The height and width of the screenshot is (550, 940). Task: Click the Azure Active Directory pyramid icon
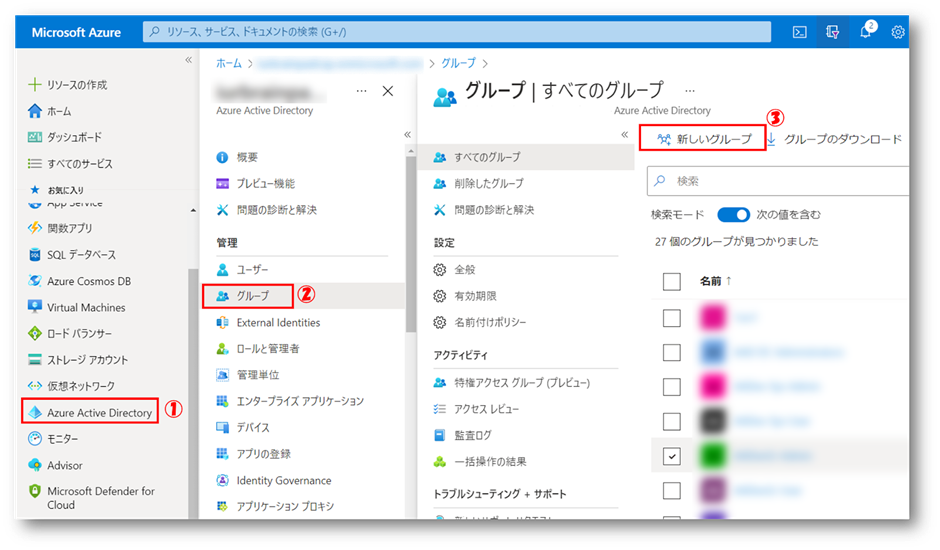pos(35,412)
